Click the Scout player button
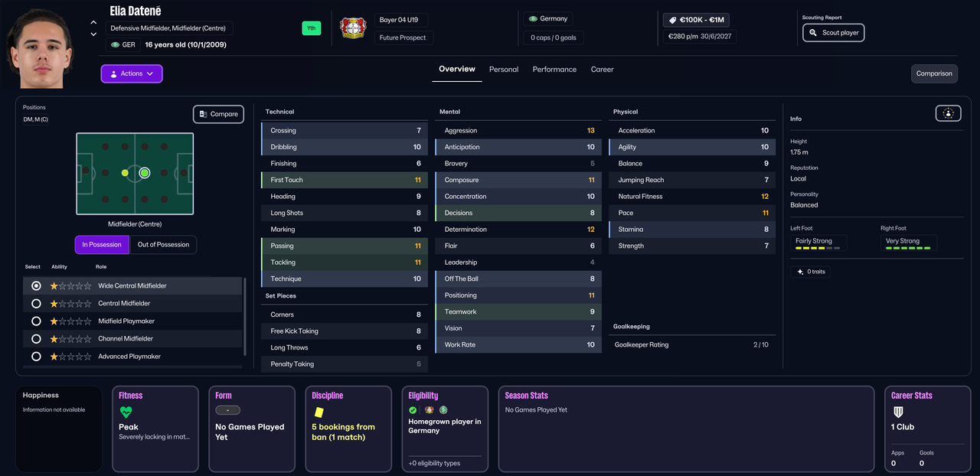 (x=833, y=33)
